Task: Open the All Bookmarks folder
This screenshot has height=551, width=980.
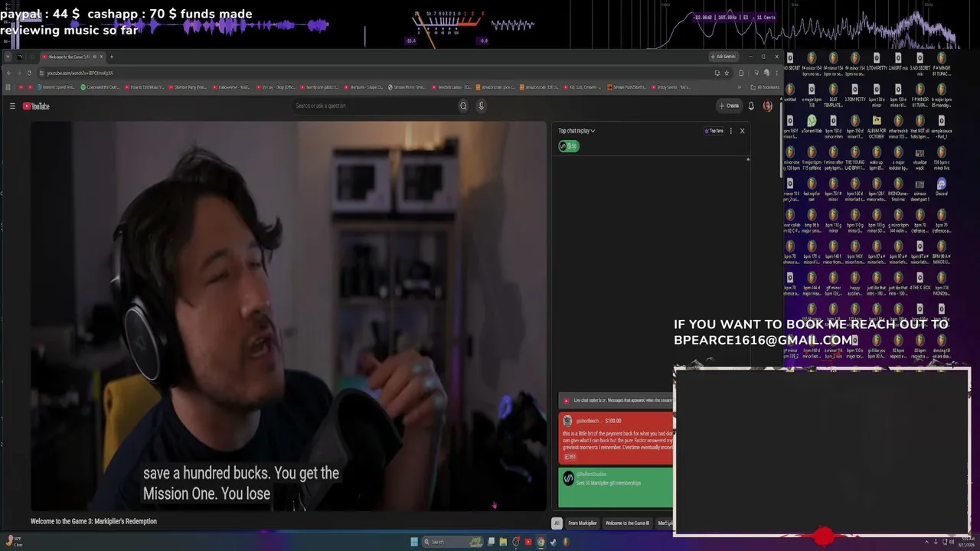Action: (766, 87)
